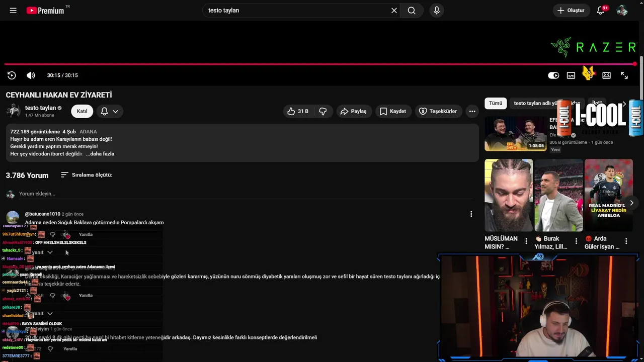Click the red video progress bar

pyautogui.click(x=320, y=64)
